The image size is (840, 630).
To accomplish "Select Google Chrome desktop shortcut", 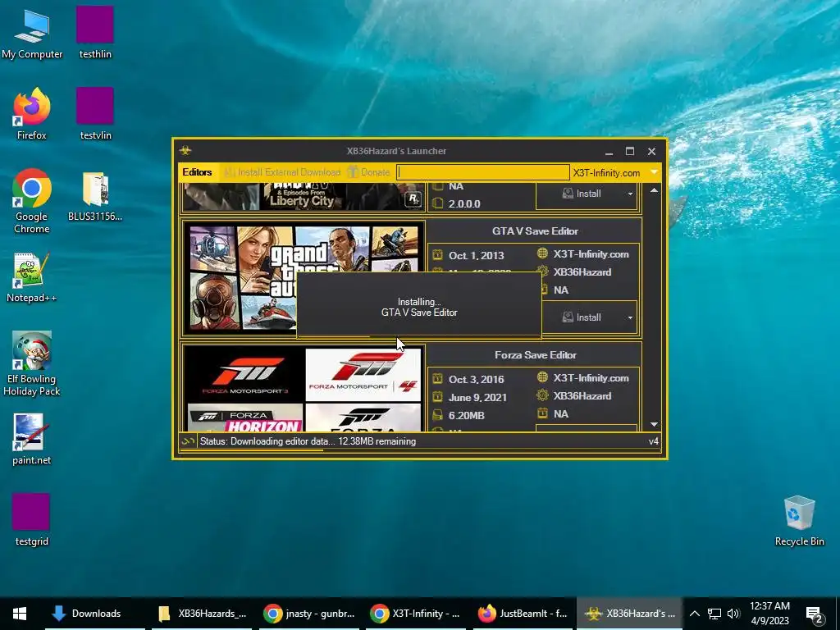I will click(32, 201).
